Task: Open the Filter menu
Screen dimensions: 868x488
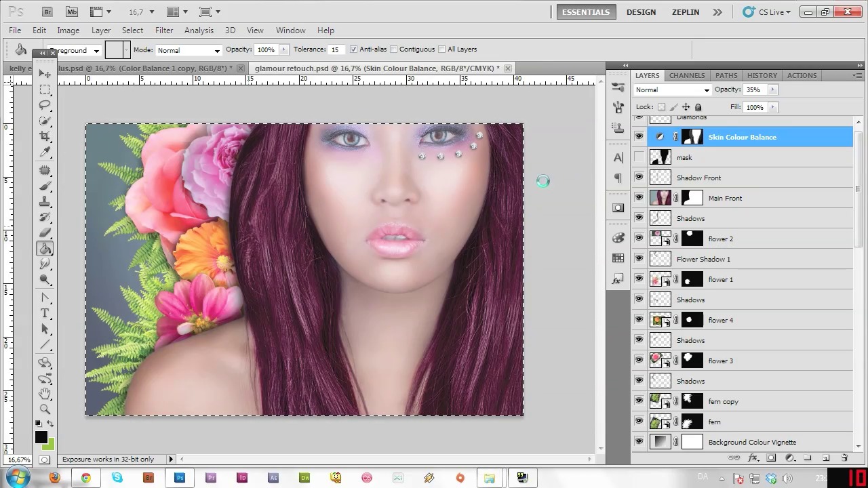Action: (164, 30)
